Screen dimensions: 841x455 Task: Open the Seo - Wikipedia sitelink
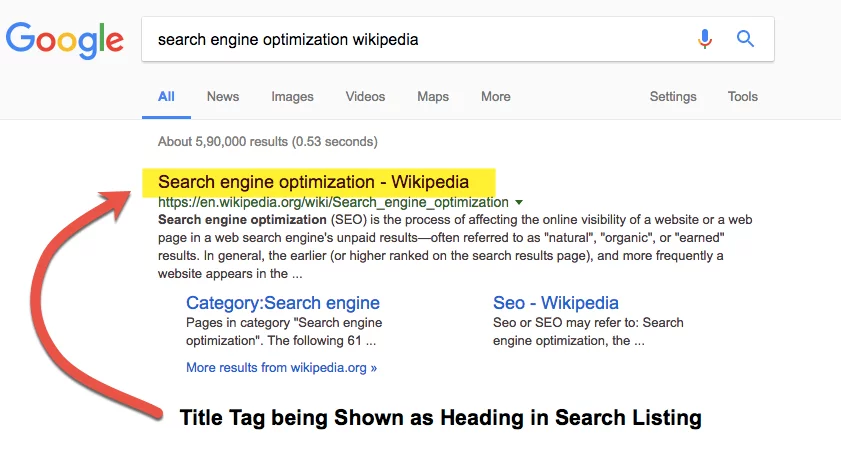point(556,303)
